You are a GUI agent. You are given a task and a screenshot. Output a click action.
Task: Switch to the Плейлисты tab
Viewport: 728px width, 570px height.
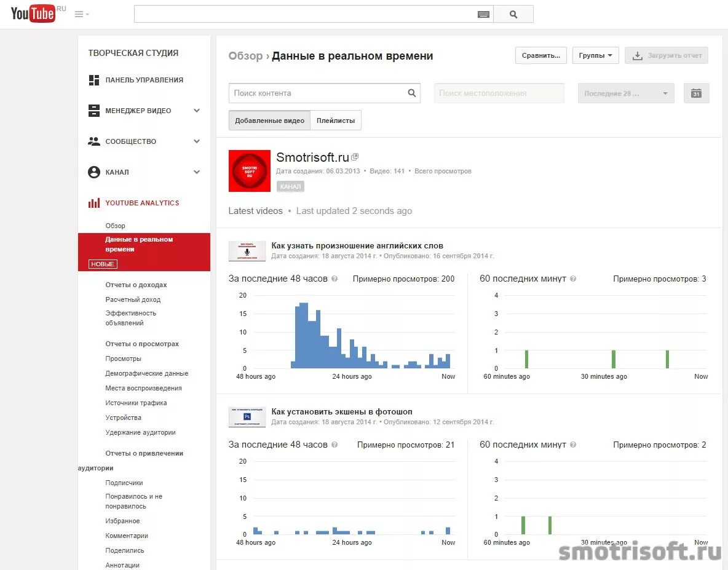[x=336, y=121]
